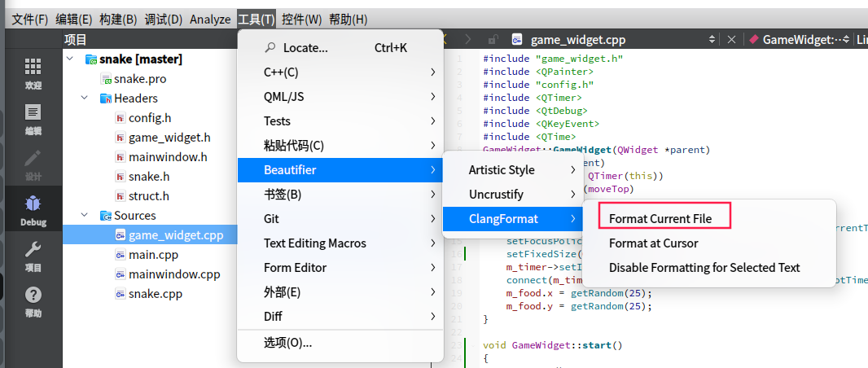Switch to 编辑 (Edit) mode

click(x=33, y=120)
